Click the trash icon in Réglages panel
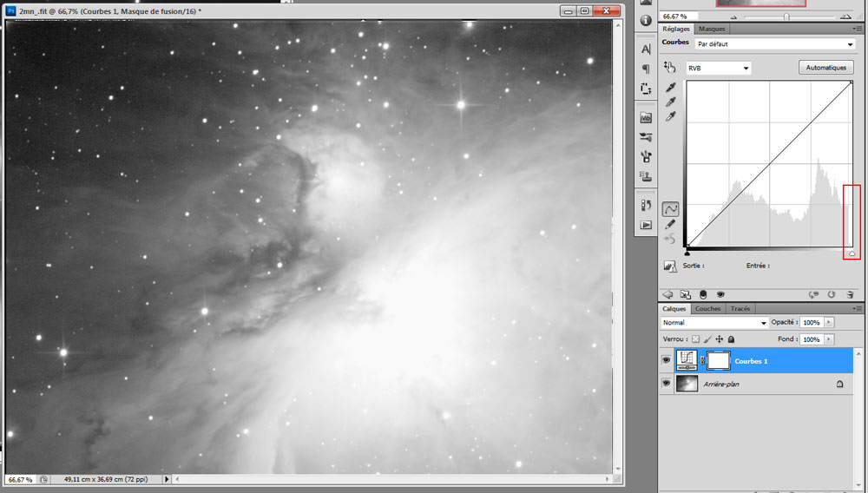This screenshot has height=493, width=868. 850,294
